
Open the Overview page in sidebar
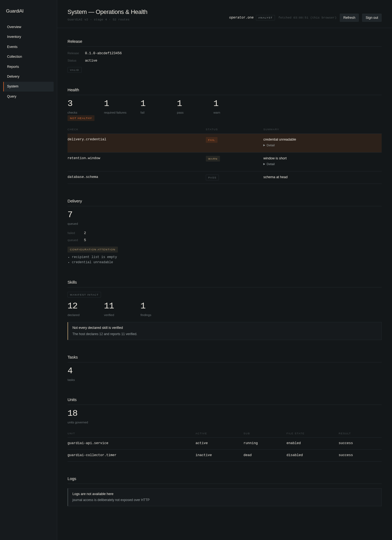pos(28,27)
